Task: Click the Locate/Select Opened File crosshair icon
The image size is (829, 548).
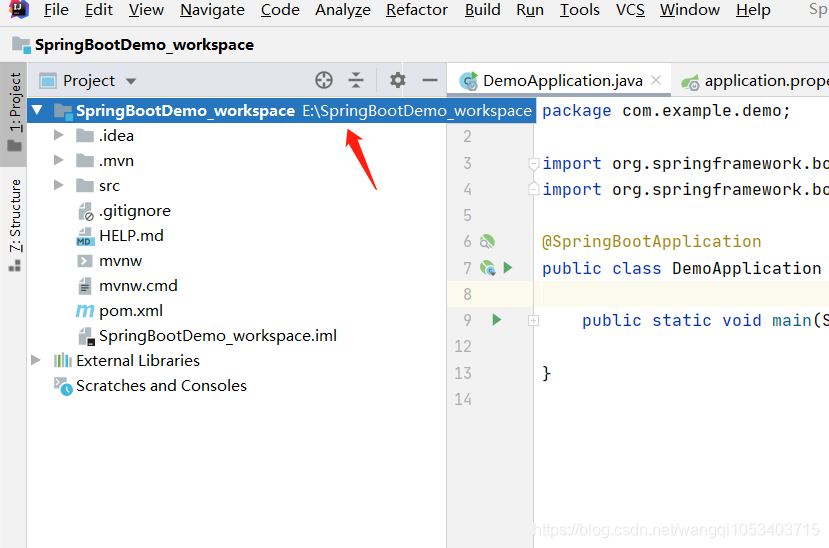Action: [324, 80]
